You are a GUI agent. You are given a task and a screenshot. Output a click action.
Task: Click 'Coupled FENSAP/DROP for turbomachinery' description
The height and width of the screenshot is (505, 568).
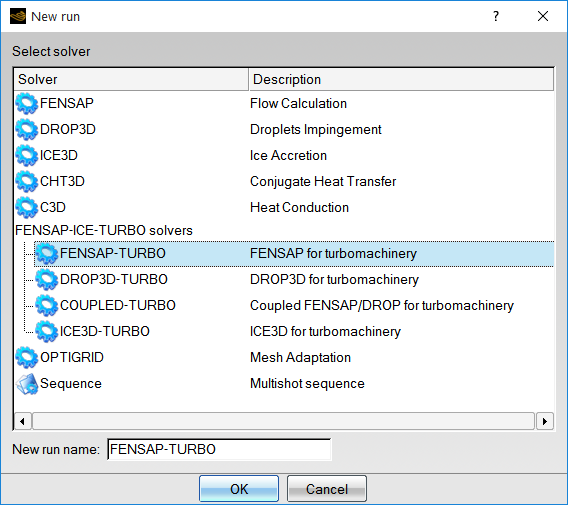click(382, 306)
